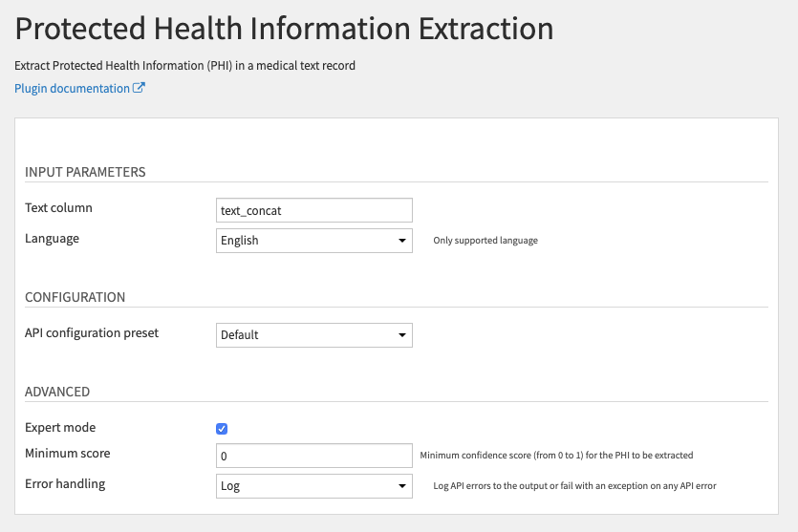Click the Minimum score label
798x532 pixels.
pyautogui.click(x=67, y=453)
